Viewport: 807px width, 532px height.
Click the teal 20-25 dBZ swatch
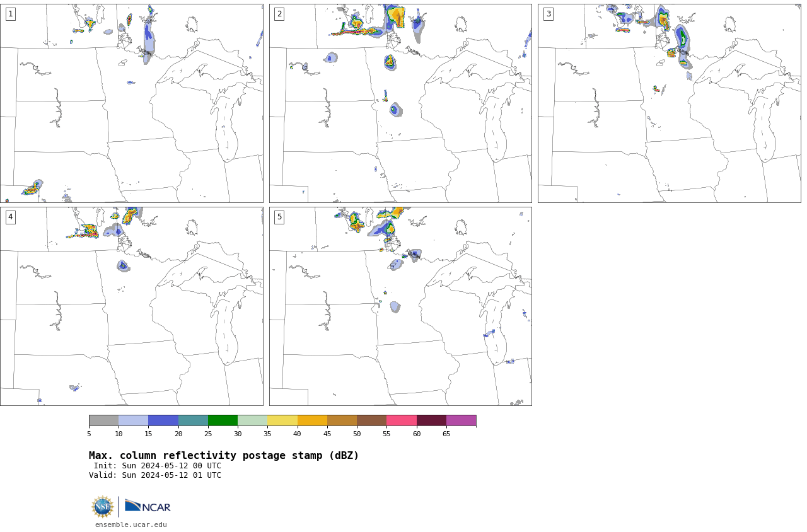(x=193, y=420)
